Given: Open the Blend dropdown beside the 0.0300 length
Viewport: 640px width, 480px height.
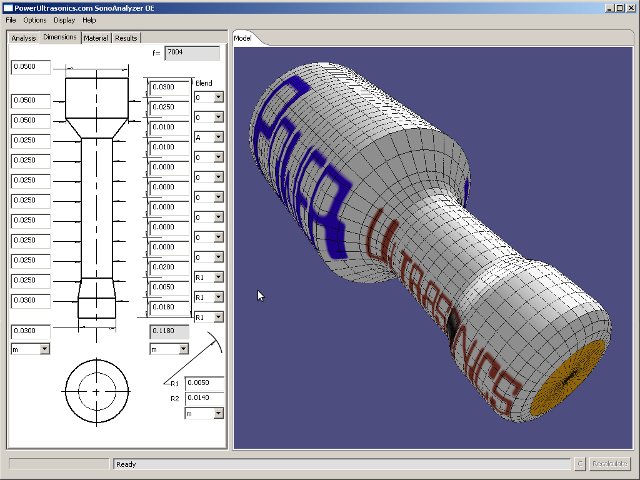Looking at the screenshot, I should 209,97.
